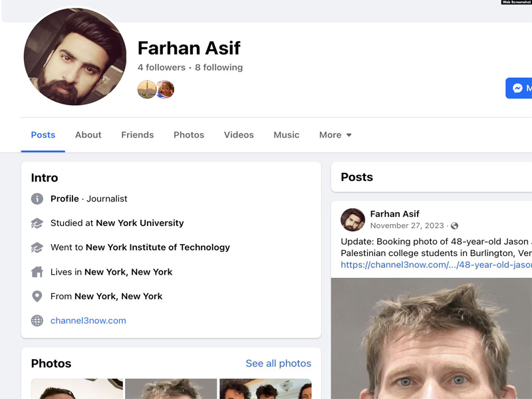Screen dimensions: 532x399
Task: Click the info icon beside Profile Journalist
Action: click(x=36, y=198)
